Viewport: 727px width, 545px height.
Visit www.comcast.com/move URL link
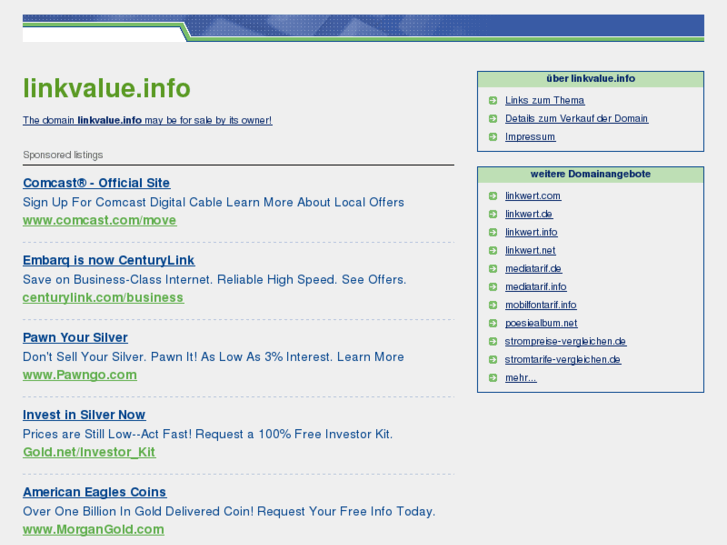click(x=100, y=220)
